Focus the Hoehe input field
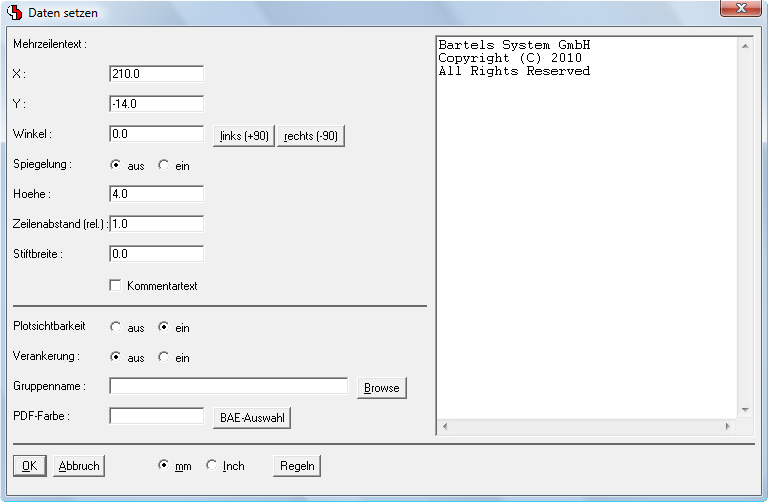 [156, 194]
